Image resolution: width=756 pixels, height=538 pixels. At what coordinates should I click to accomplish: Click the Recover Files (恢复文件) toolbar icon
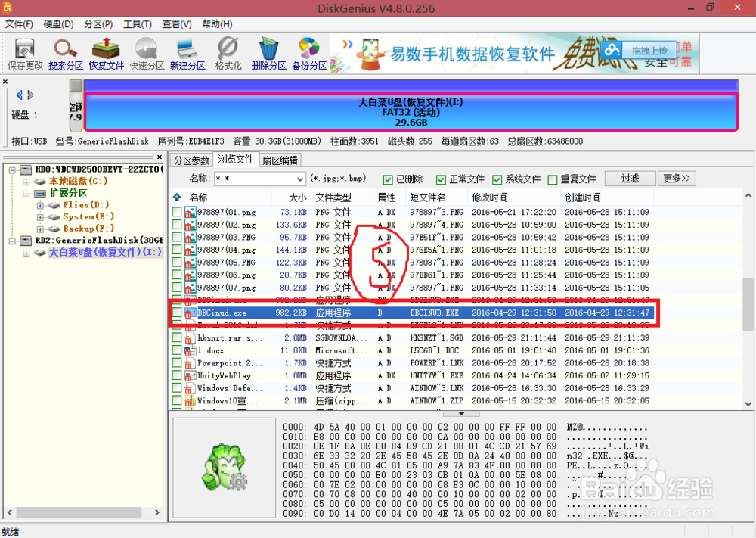107,53
